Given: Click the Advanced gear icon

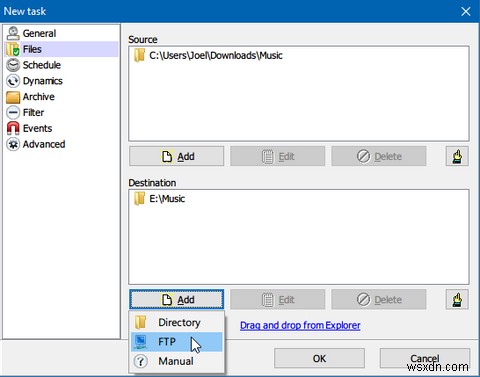Looking at the screenshot, I should click(13, 144).
